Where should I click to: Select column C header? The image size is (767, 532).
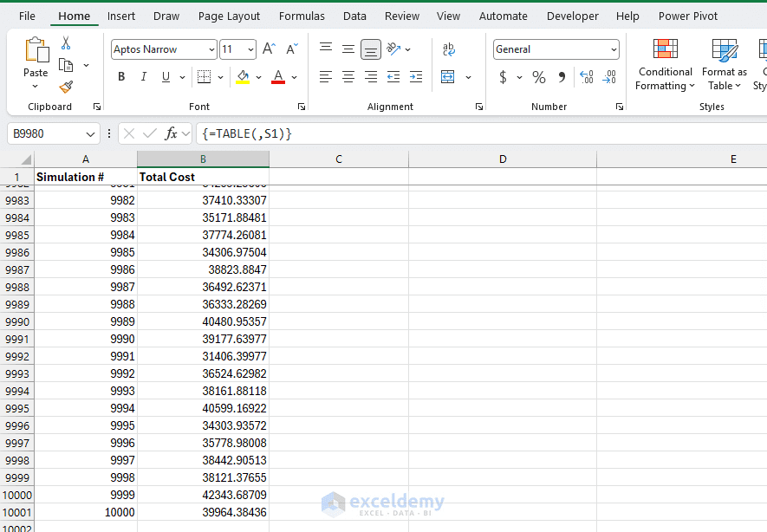(339, 159)
